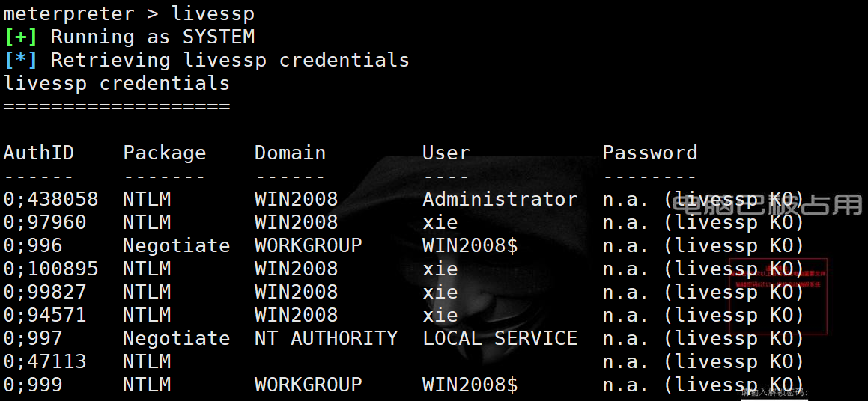Select AuthID value 0;999
868x401 pixels.
[x=33, y=385]
